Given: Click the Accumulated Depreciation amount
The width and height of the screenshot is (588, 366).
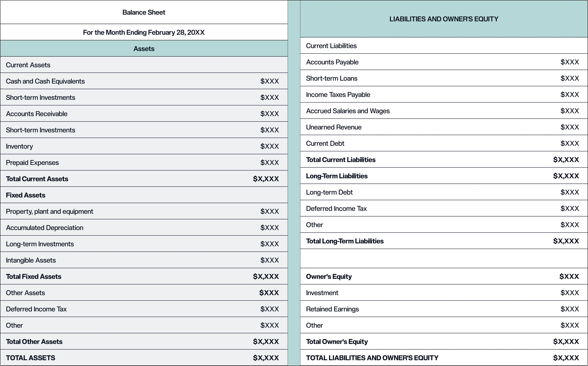Looking at the screenshot, I should pyautogui.click(x=269, y=227).
